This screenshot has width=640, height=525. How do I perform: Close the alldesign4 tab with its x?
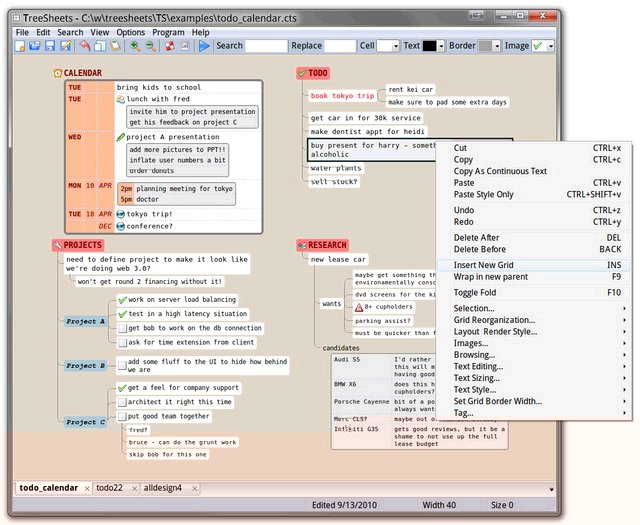coord(195,488)
